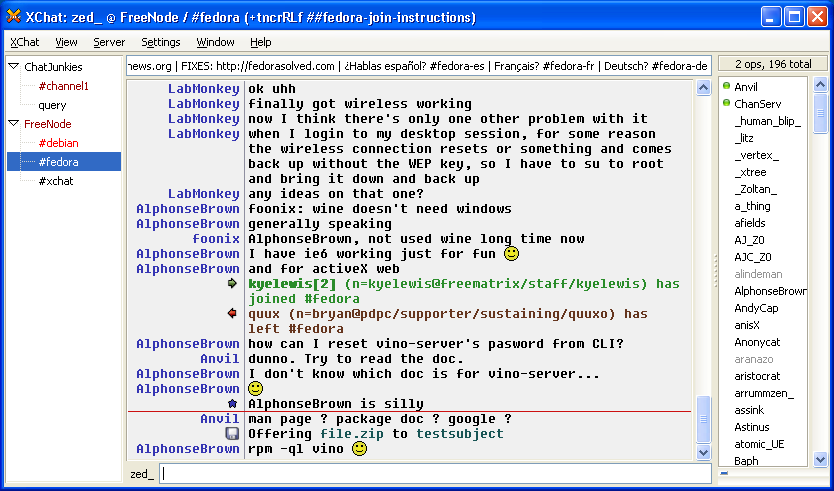Click the standalone smiley from AlphonseBrown
This screenshot has height=491, width=834.
[x=256, y=388]
